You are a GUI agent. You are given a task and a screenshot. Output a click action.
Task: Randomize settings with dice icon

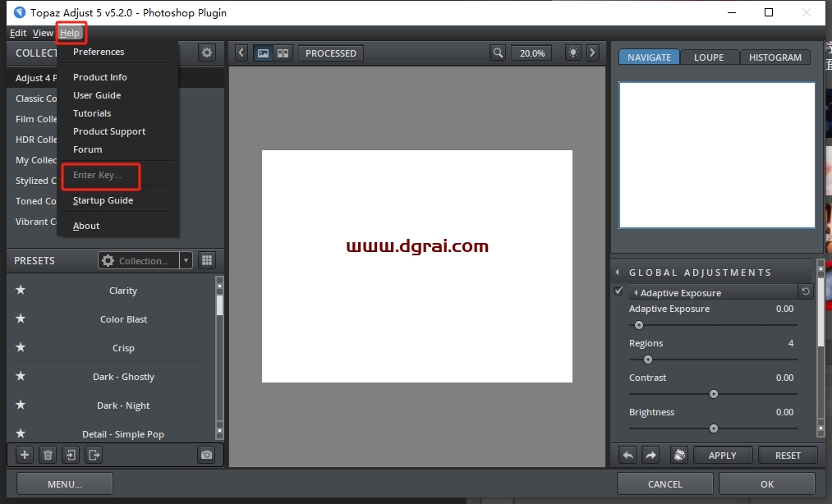coord(679,456)
